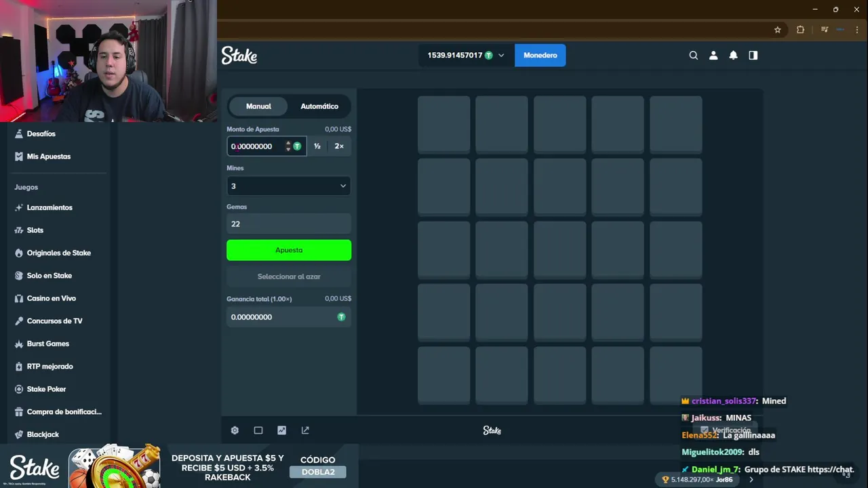Open the search magnifier icon
The image size is (868, 488).
coord(693,56)
